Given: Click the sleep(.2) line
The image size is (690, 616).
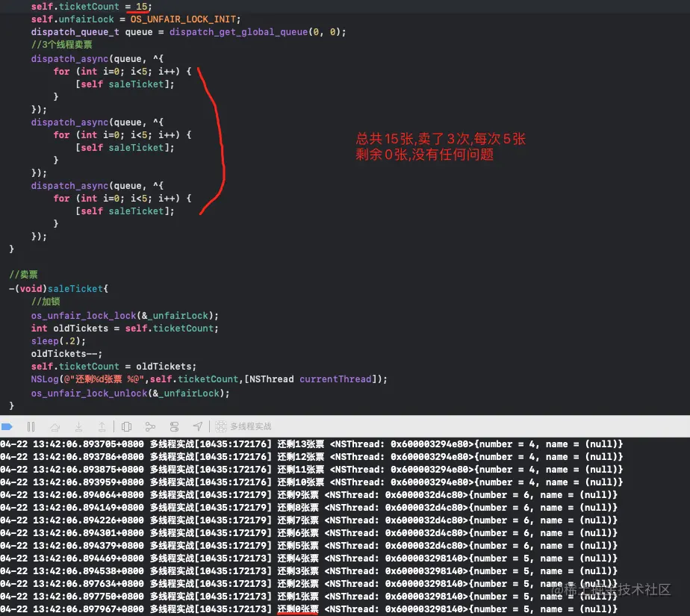Looking at the screenshot, I should point(58,341).
